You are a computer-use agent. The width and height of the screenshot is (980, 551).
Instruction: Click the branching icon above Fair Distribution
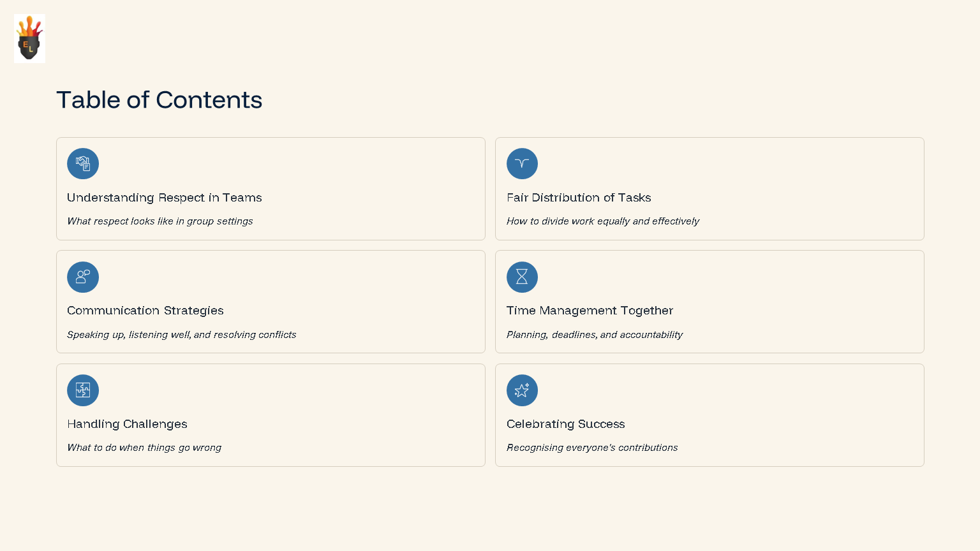pyautogui.click(x=522, y=164)
